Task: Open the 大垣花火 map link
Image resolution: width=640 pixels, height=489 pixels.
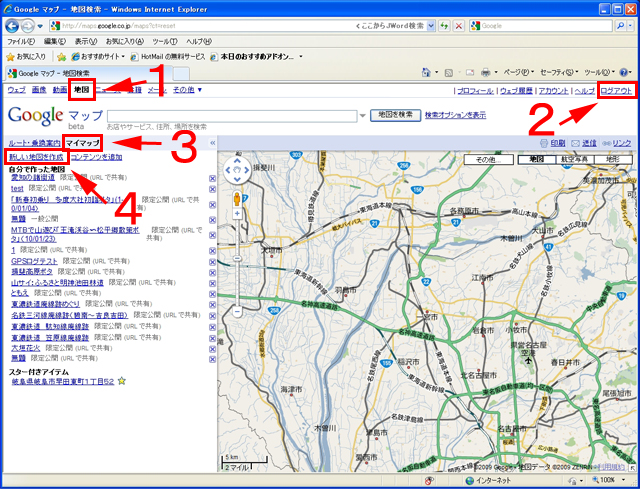Action: tap(25, 348)
